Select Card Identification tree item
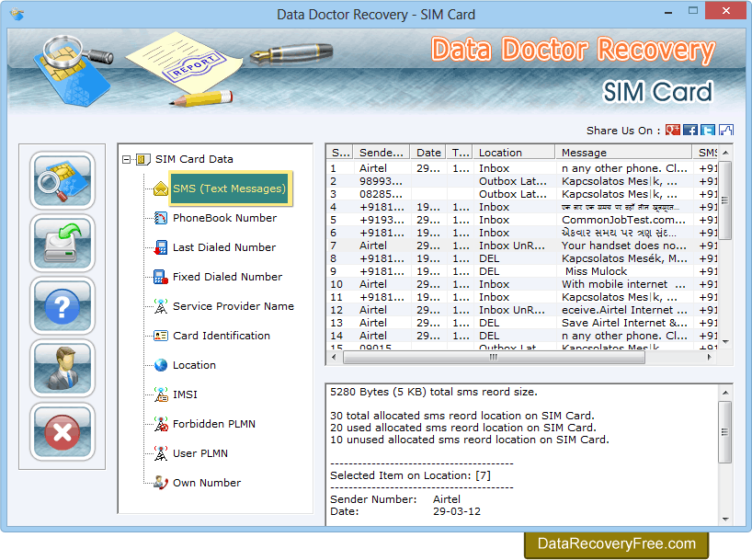Screen dimensions: 752x560 point(221,336)
